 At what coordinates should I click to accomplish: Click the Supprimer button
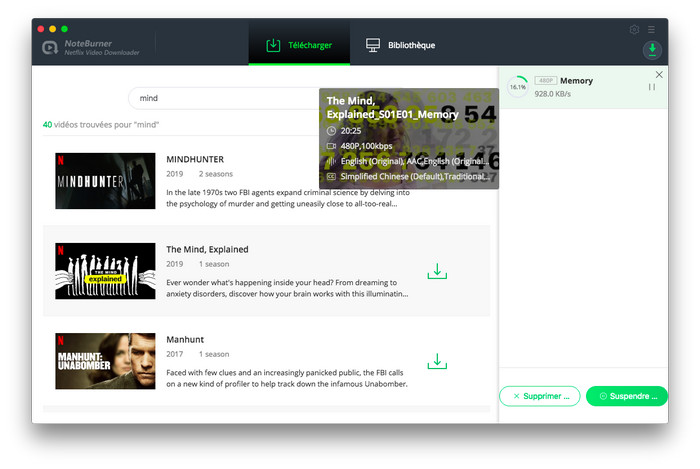(x=540, y=396)
